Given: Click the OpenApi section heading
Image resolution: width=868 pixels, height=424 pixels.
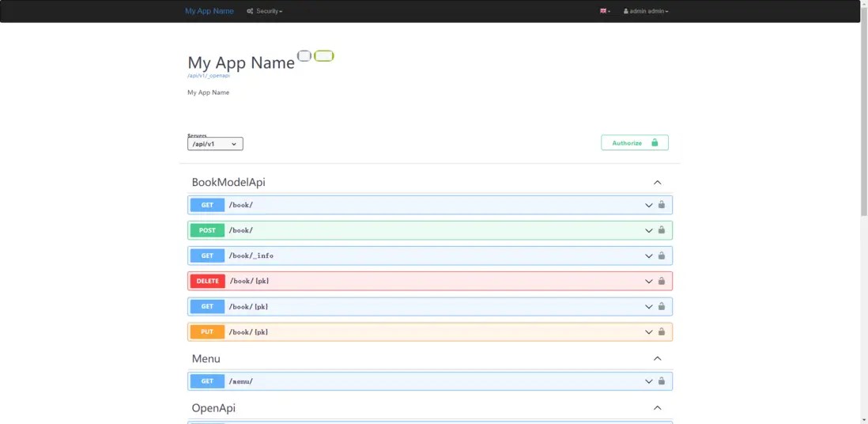Looking at the screenshot, I should tap(213, 408).
